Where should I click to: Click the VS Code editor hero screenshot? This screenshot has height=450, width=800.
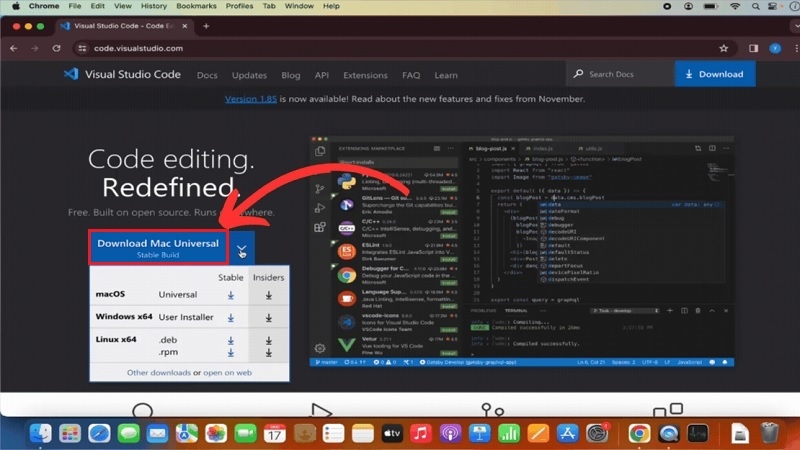point(521,252)
